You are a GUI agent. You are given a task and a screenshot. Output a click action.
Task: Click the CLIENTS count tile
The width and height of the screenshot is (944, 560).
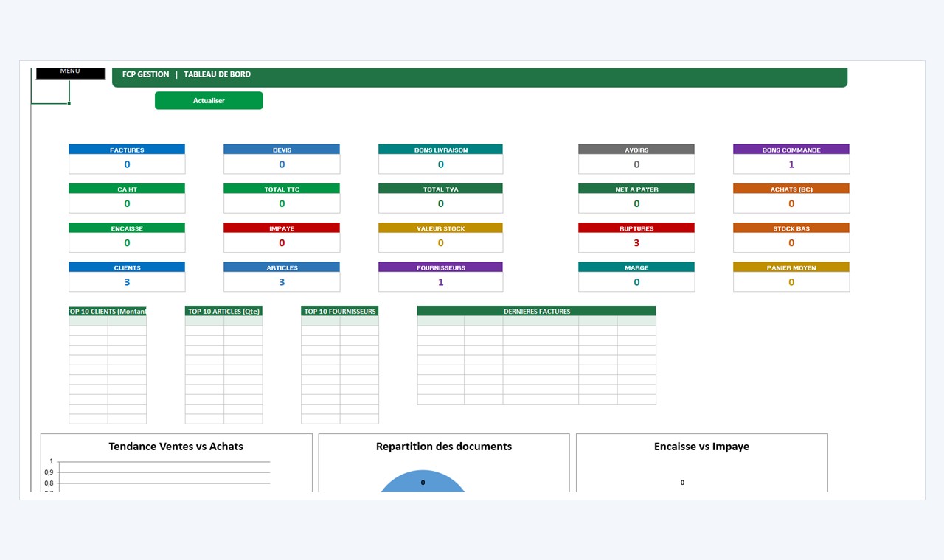pyautogui.click(x=127, y=276)
